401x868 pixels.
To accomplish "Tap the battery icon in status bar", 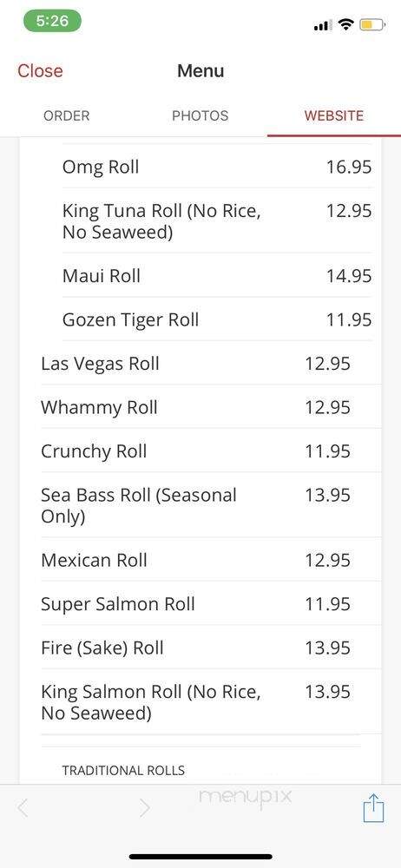I will click(x=372, y=24).
